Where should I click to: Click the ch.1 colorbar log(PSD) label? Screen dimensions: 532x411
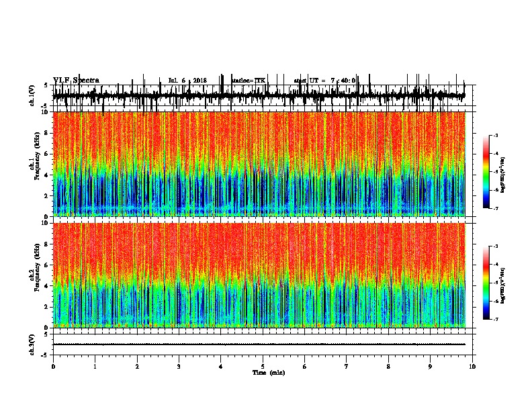pyautogui.click(x=502, y=175)
